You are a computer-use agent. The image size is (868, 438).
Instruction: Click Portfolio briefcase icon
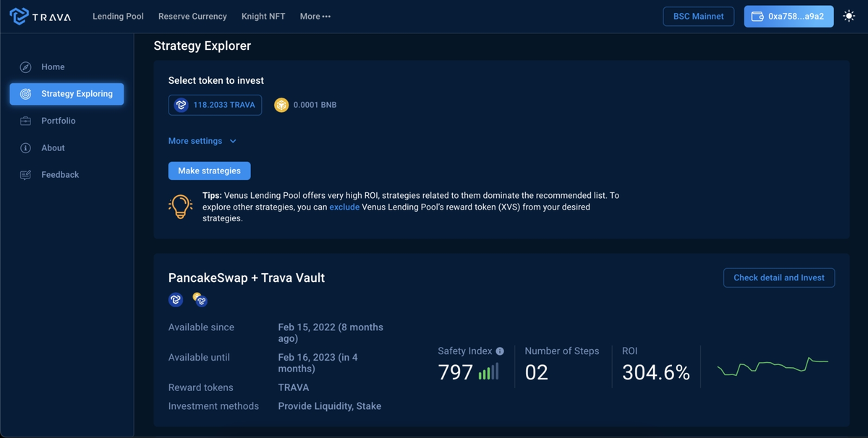pyautogui.click(x=25, y=121)
